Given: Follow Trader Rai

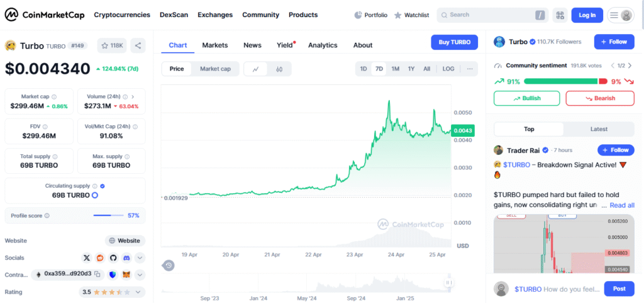Looking at the screenshot, I should point(615,150).
